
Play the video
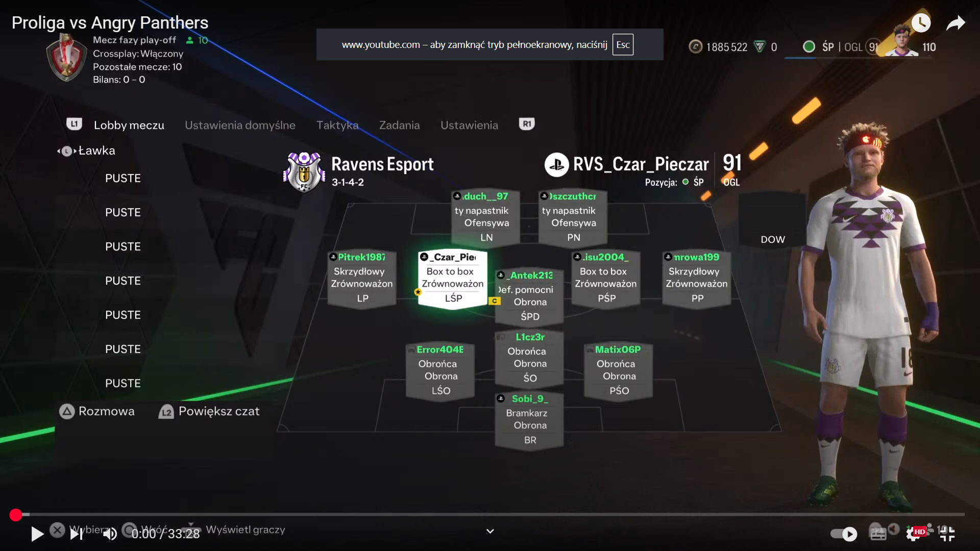tap(37, 534)
